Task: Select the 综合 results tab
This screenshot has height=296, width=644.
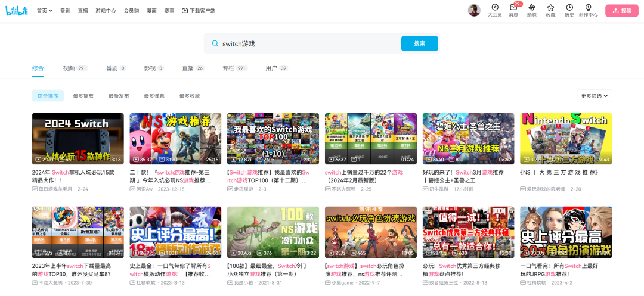Action: [38, 68]
